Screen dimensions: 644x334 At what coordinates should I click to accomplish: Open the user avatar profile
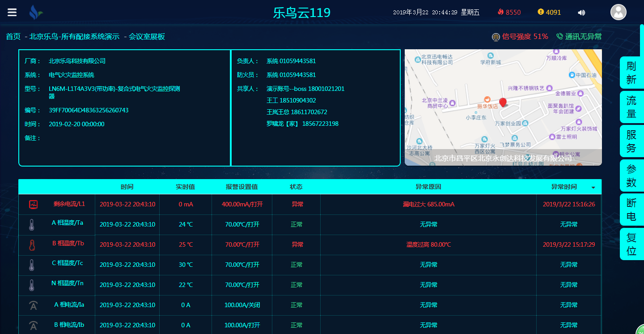pos(619,12)
